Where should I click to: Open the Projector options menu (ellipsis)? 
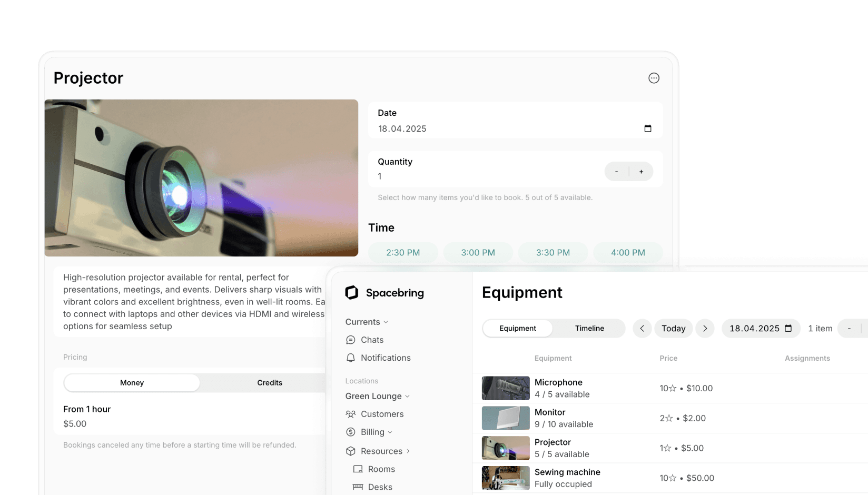654,77
